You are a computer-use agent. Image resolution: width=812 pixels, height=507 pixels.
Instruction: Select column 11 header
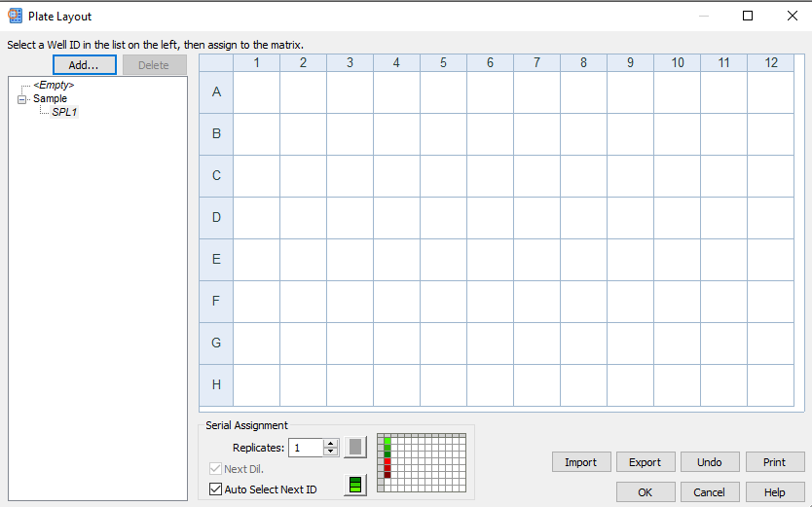click(724, 62)
